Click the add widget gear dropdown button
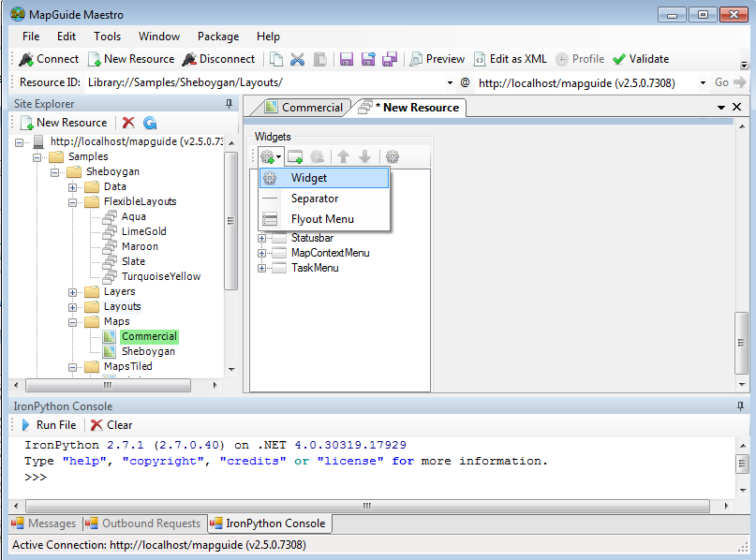 [271, 156]
